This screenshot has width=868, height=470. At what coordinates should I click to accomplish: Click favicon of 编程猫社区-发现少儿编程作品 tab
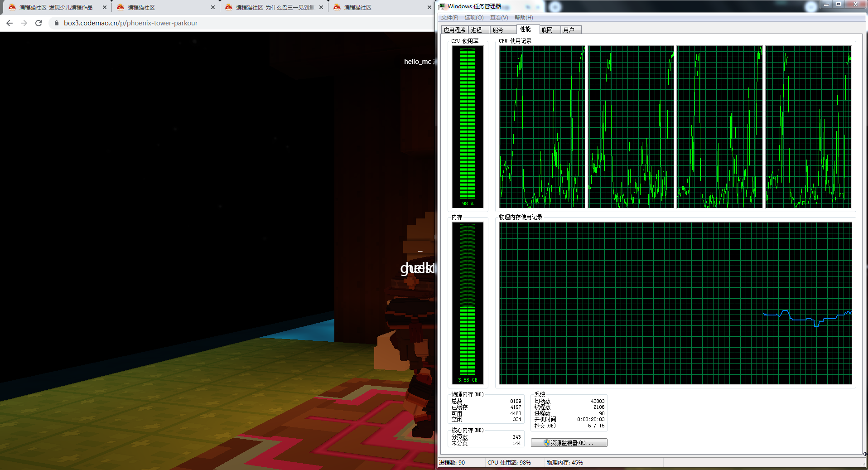tap(12, 7)
